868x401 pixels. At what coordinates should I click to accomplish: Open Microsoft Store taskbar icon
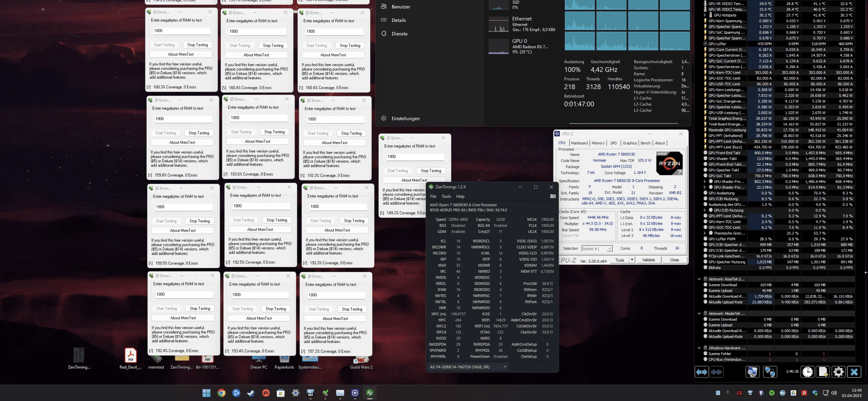pos(281,393)
